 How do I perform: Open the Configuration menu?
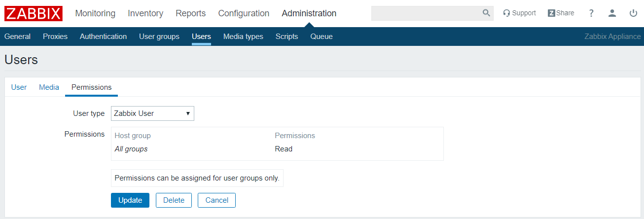244,13
